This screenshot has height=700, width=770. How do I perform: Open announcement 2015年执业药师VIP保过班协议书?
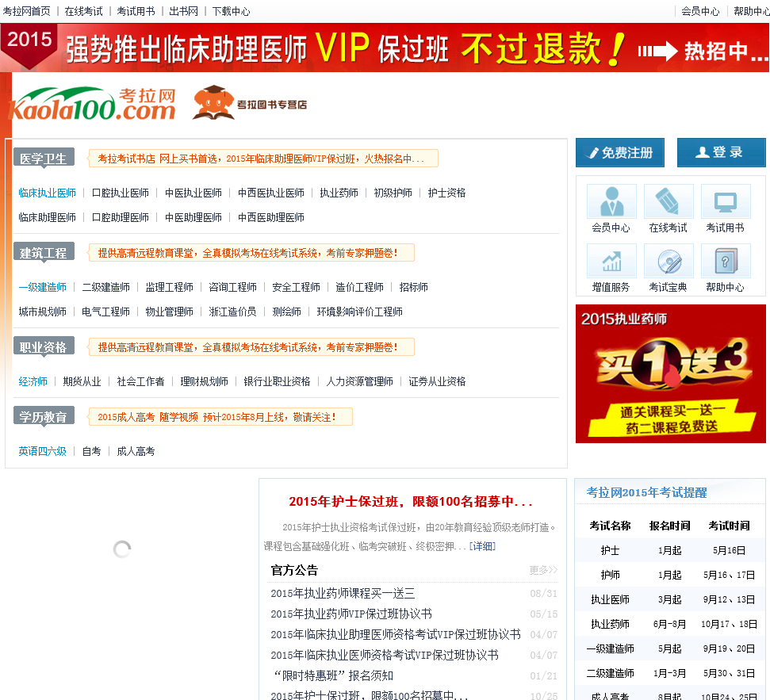(351, 614)
